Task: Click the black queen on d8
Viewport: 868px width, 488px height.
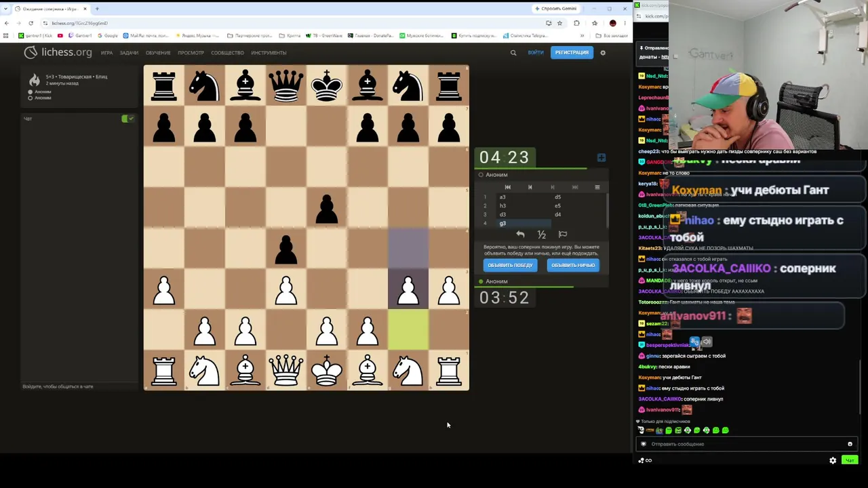Action: click(285, 85)
